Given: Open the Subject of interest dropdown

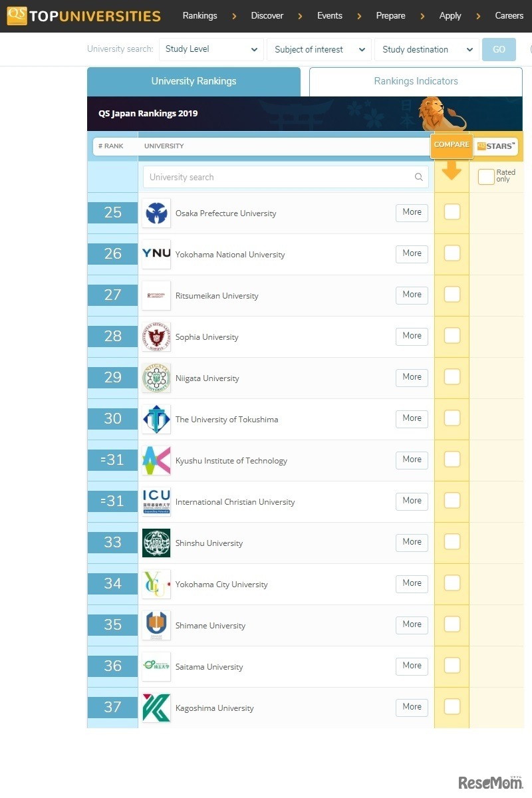Looking at the screenshot, I should (x=319, y=49).
